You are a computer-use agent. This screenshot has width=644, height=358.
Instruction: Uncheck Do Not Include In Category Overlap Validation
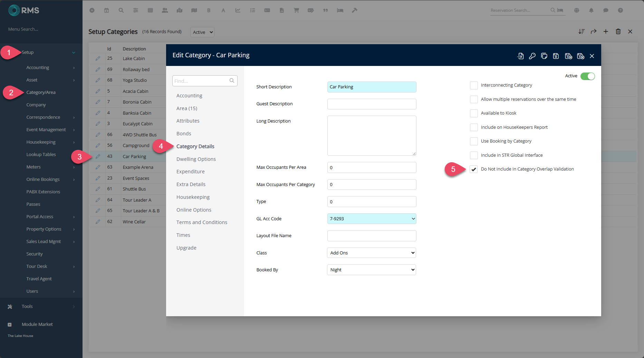click(474, 169)
